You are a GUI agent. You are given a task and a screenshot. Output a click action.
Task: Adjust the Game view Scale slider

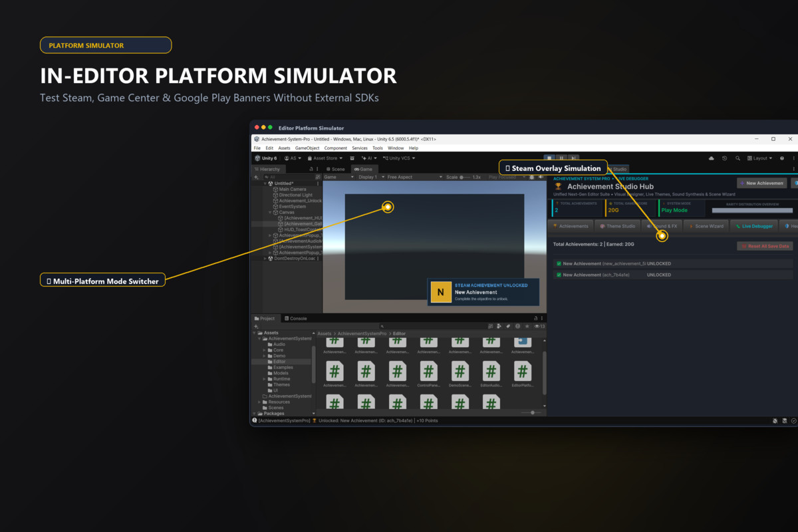point(465,177)
